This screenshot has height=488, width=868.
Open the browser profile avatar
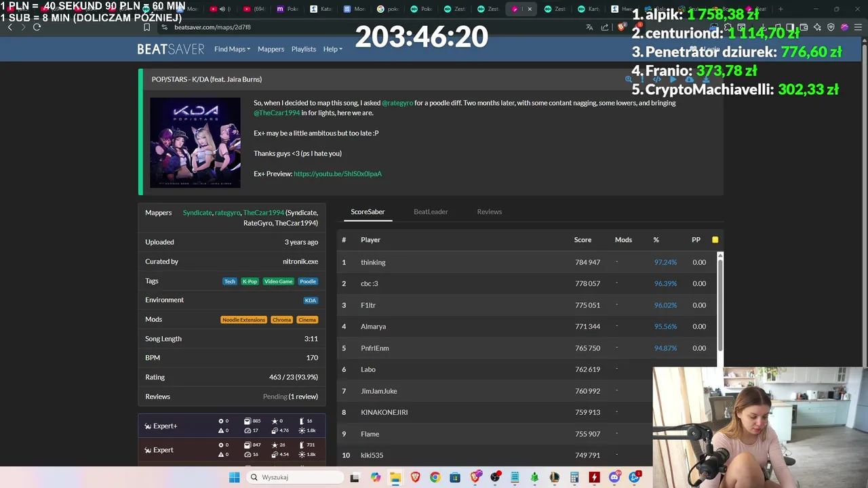pyautogui.click(x=844, y=27)
